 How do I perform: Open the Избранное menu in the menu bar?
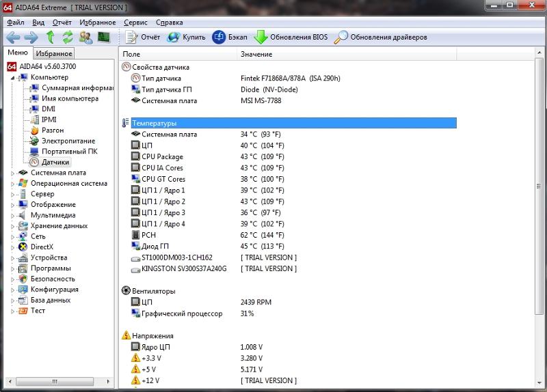click(x=98, y=23)
